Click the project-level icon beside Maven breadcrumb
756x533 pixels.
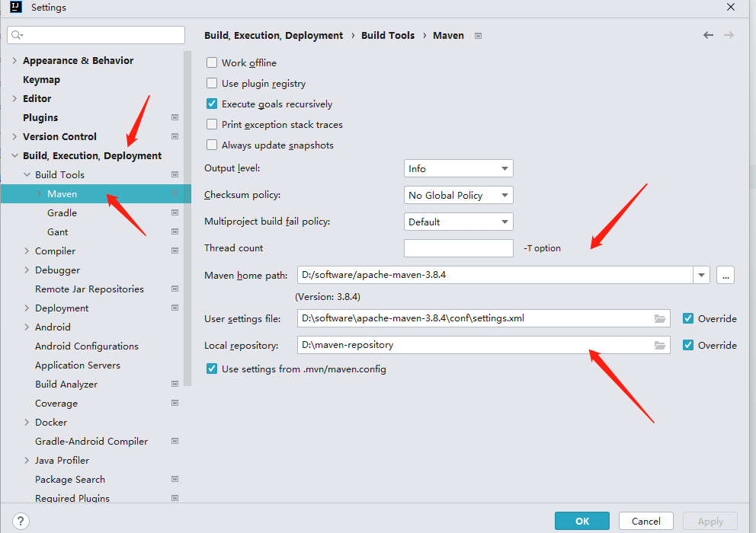point(479,36)
